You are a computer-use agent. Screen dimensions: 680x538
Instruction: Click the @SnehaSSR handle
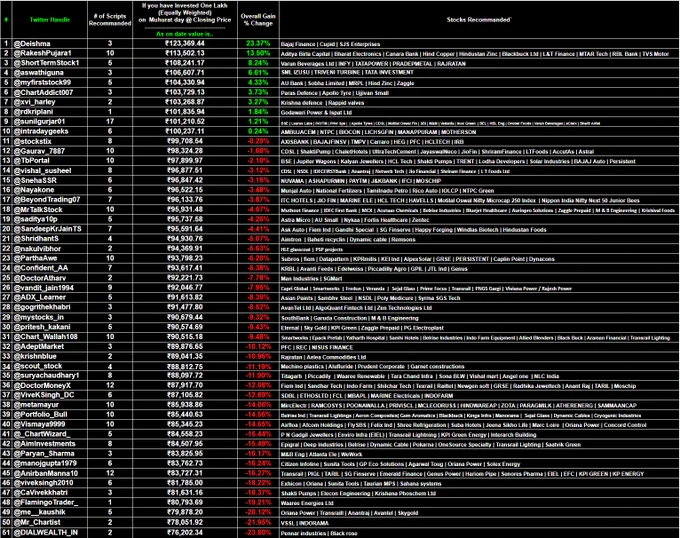(x=35, y=180)
